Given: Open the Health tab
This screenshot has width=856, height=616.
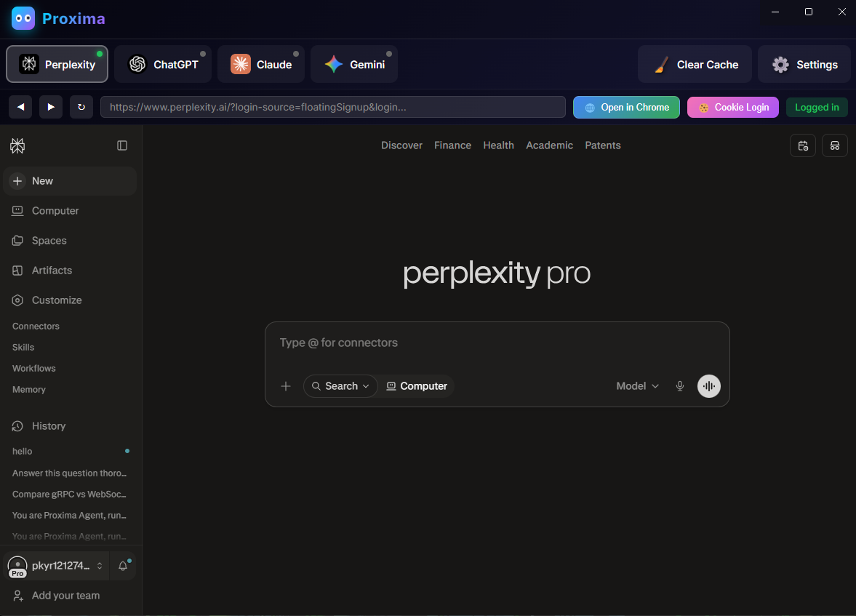Looking at the screenshot, I should click(498, 145).
